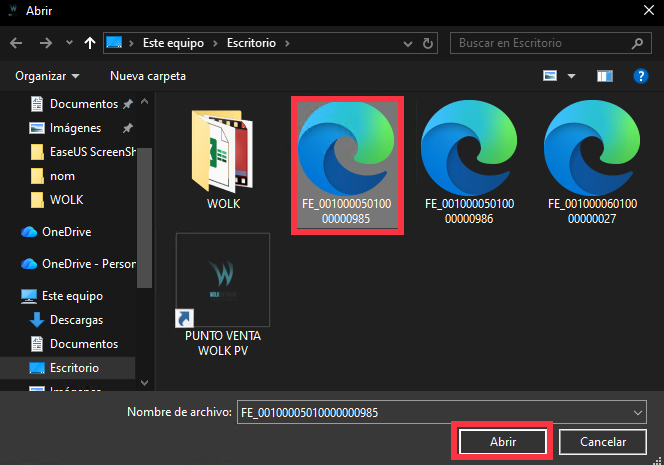
Task: Go up one folder level arrow
Action: pyautogui.click(x=91, y=43)
